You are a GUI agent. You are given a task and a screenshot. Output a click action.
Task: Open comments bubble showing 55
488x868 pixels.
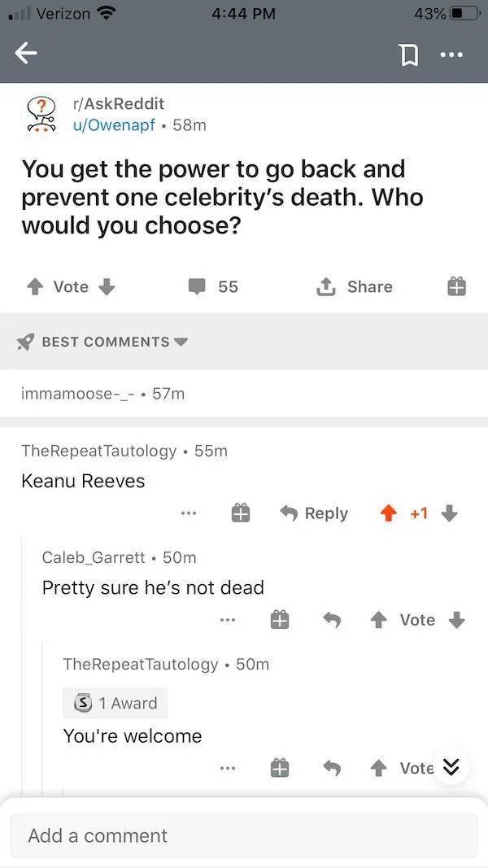tap(213, 286)
